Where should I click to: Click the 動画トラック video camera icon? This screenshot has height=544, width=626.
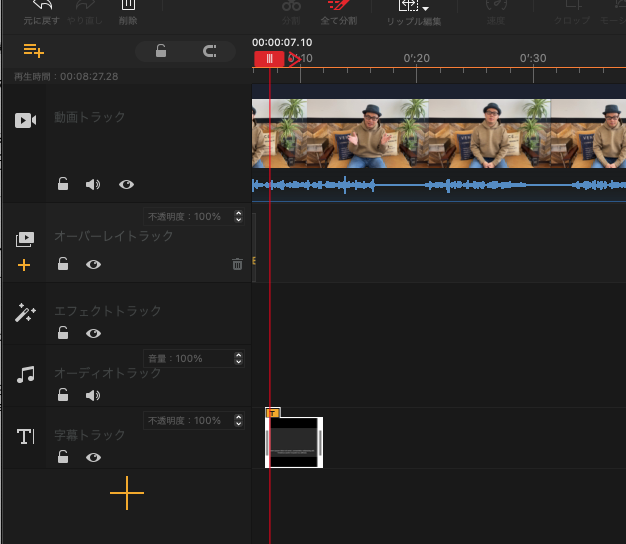tap(25, 120)
